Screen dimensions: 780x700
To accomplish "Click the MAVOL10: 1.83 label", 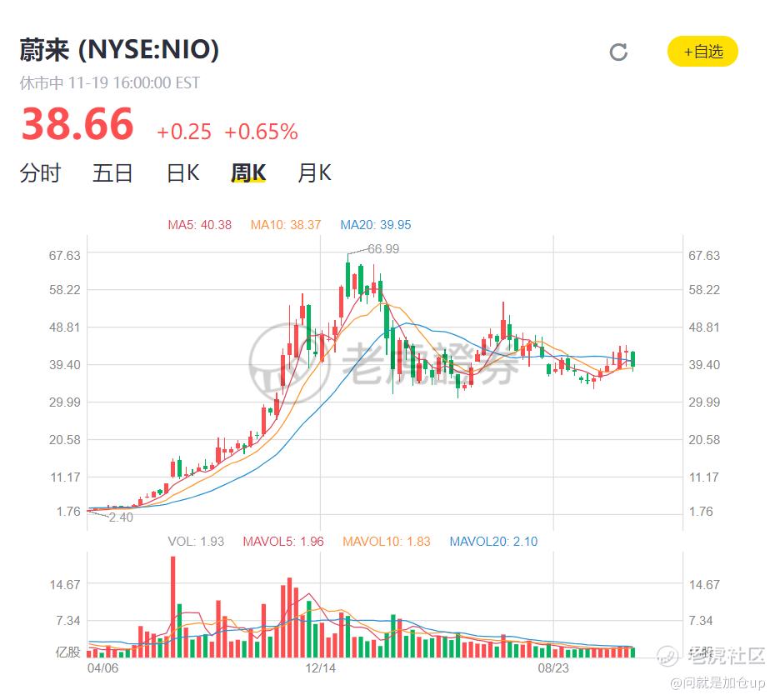I will click(387, 542).
